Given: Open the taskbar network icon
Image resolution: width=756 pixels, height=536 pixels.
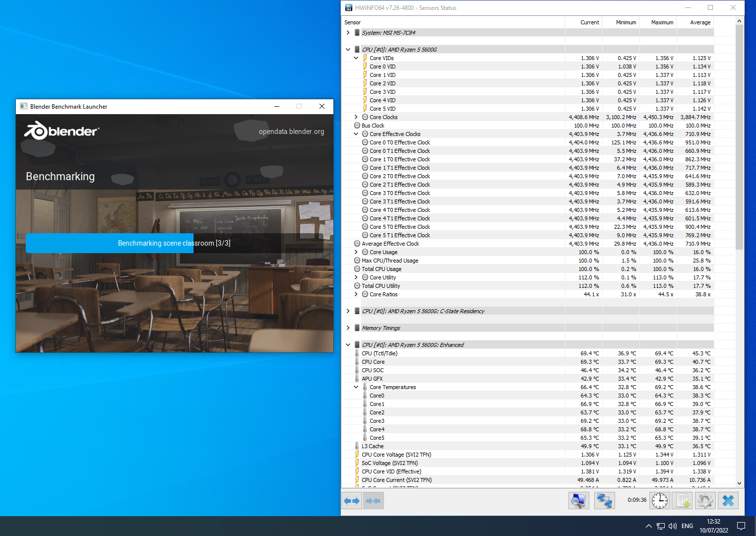Looking at the screenshot, I should pos(661,526).
